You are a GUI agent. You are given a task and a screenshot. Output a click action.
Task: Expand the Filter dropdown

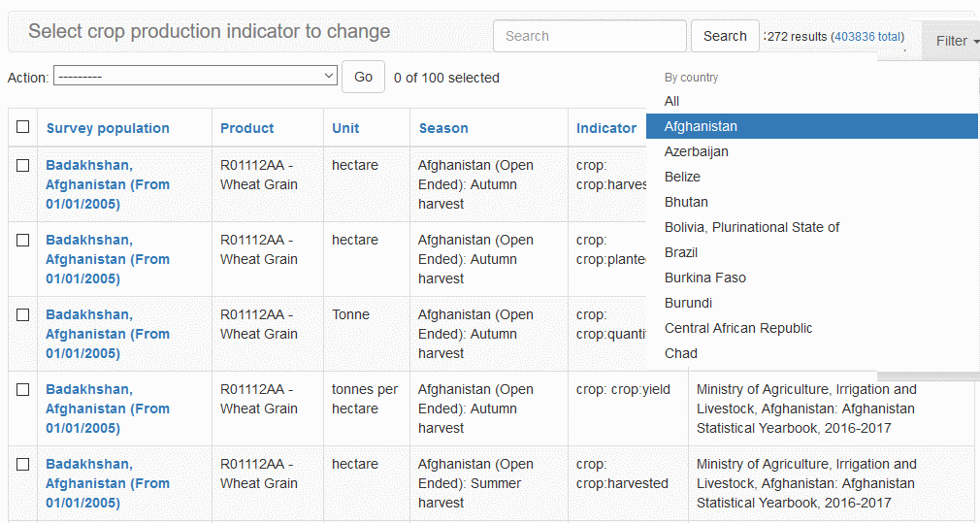pyautogui.click(x=957, y=41)
